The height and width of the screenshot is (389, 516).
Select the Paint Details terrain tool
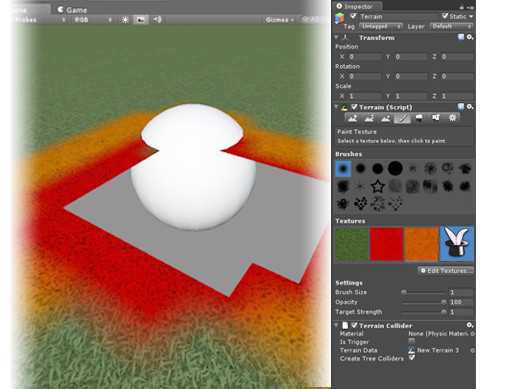click(436, 118)
